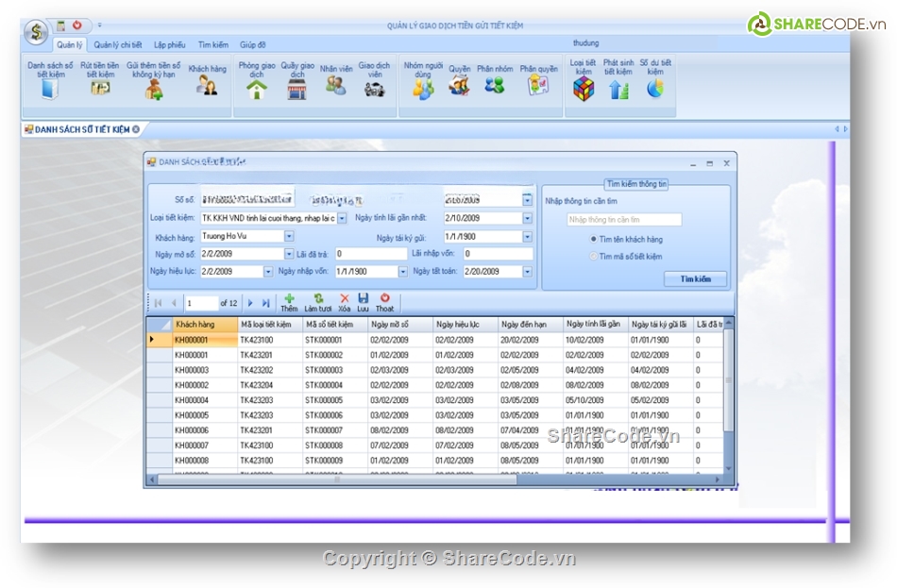Open Nhân viên ribbon icon
Viewport: 897px width, 588px height.
(336, 85)
